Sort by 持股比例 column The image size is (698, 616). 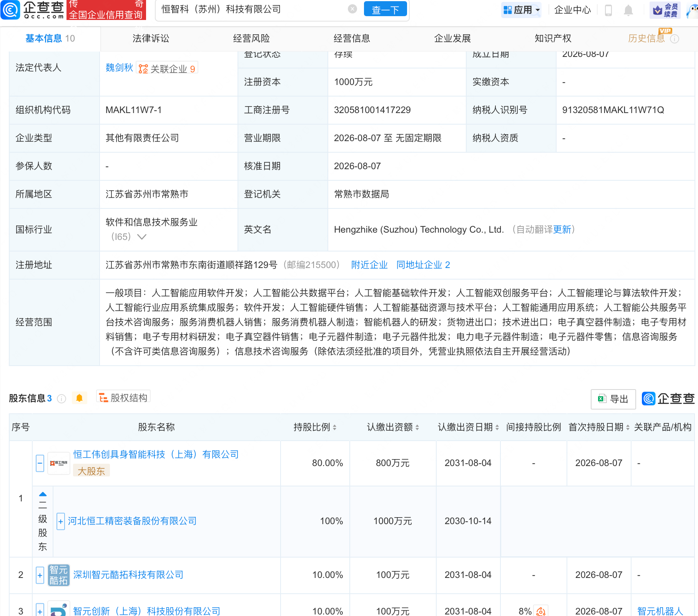tap(335, 427)
